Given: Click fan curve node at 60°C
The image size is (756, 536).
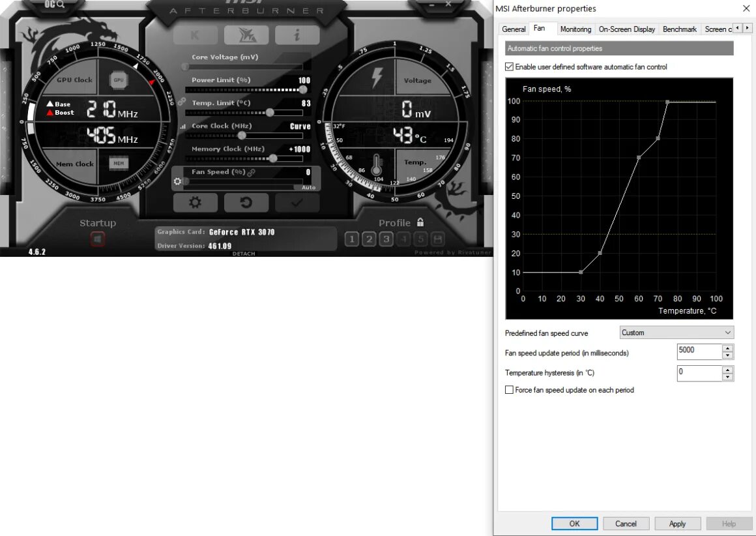Looking at the screenshot, I should 638,157.
